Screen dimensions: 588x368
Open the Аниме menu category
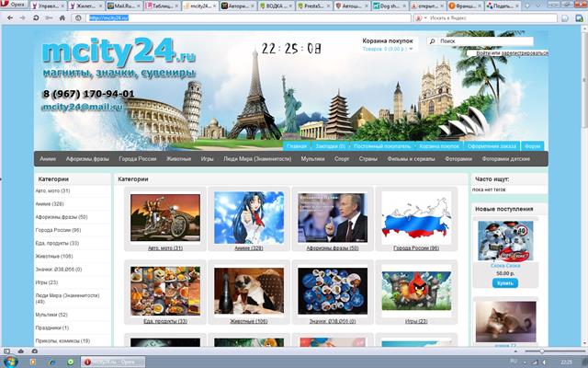[x=48, y=159]
